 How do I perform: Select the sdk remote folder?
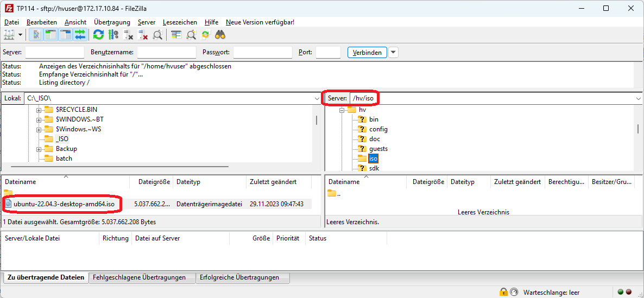[374, 168]
